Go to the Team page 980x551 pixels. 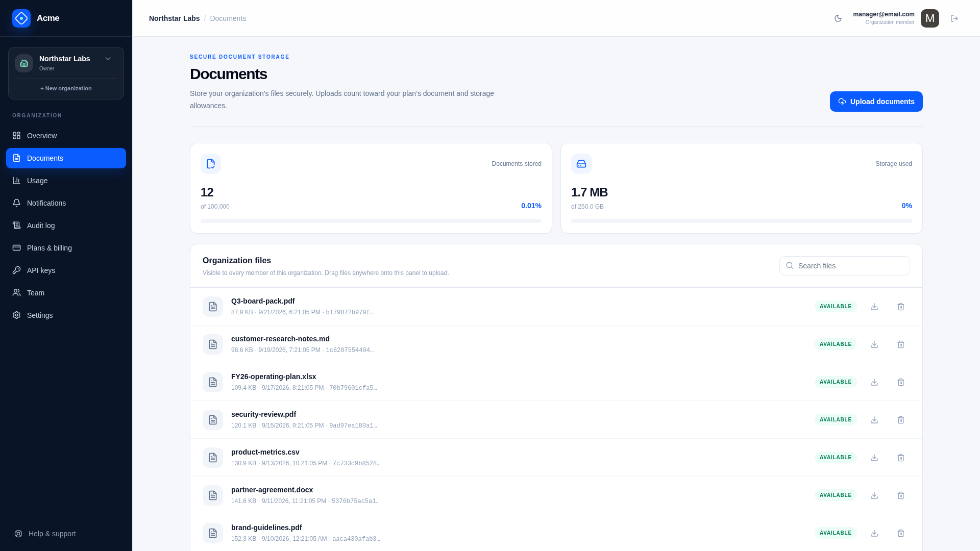66,293
